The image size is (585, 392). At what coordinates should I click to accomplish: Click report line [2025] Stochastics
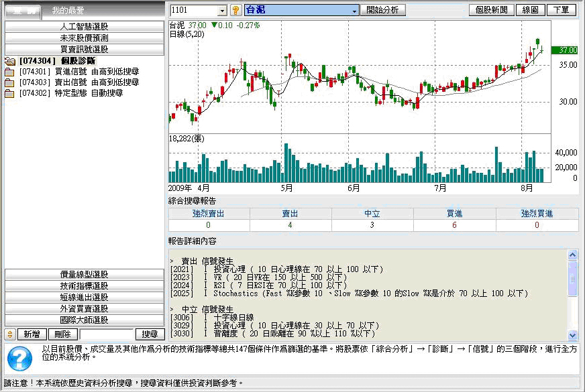(x=350, y=293)
